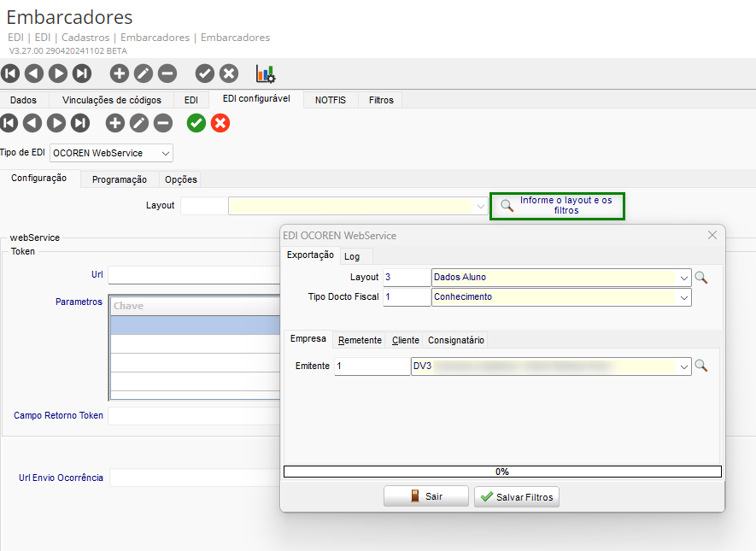Image resolution: width=756 pixels, height=551 pixels.
Task: Click Tipo Docto Fiscal code field
Action: (407, 297)
